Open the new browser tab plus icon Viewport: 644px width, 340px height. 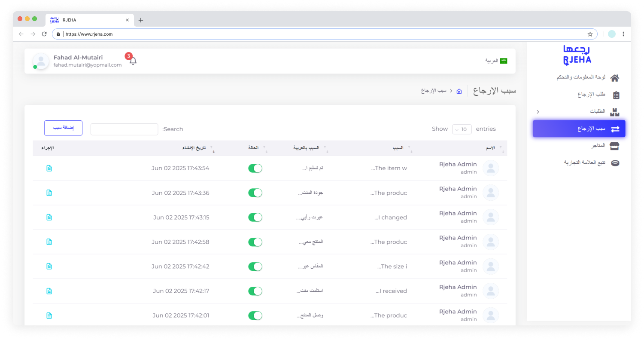point(141,20)
